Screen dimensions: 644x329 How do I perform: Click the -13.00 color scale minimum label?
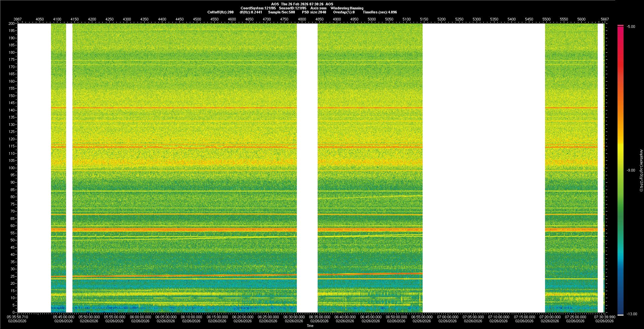point(631,314)
